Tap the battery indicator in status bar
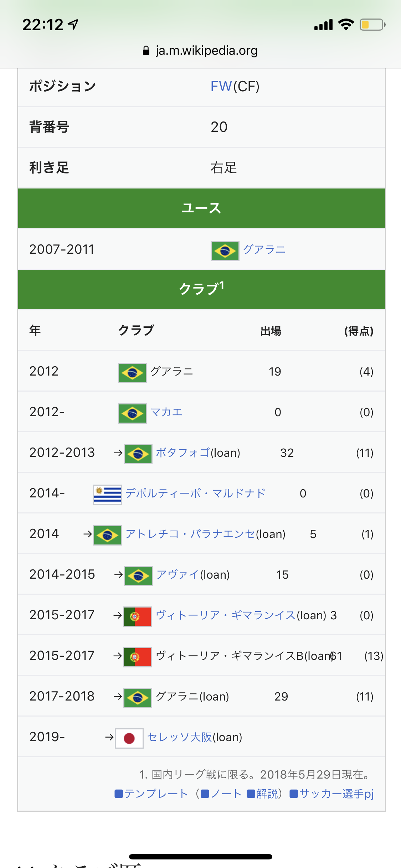This screenshot has height=868, width=401. tap(372, 25)
